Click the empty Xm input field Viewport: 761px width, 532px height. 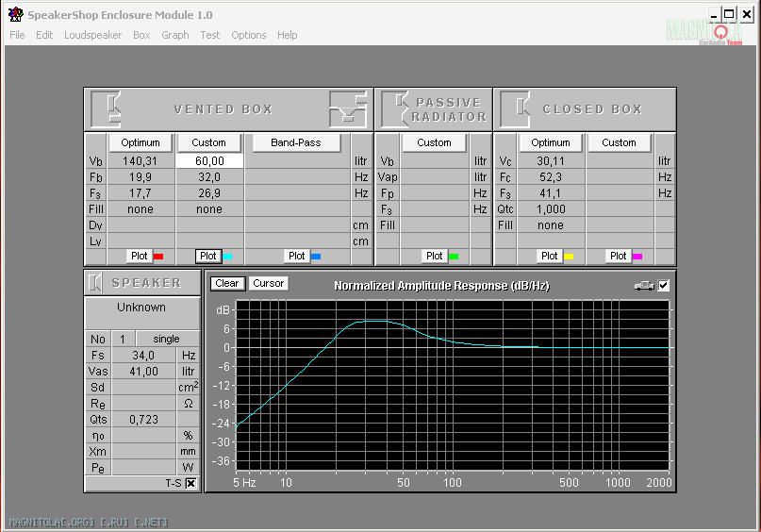pos(143,452)
